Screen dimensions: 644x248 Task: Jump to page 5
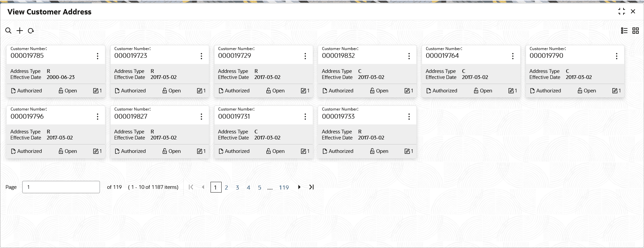[260, 188]
